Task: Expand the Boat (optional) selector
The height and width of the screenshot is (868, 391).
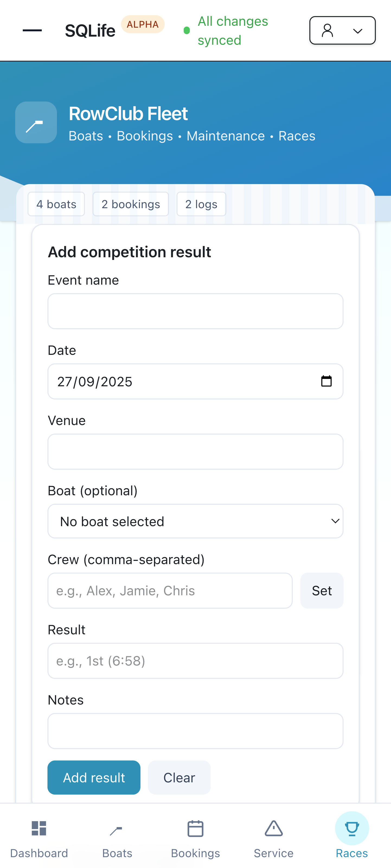Action: pyautogui.click(x=195, y=521)
